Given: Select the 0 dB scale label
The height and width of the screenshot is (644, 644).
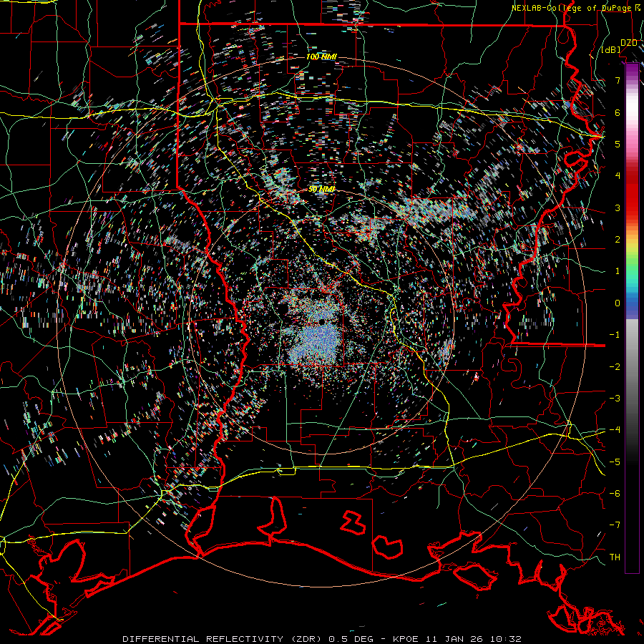Looking at the screenshot, I should 618,303.
